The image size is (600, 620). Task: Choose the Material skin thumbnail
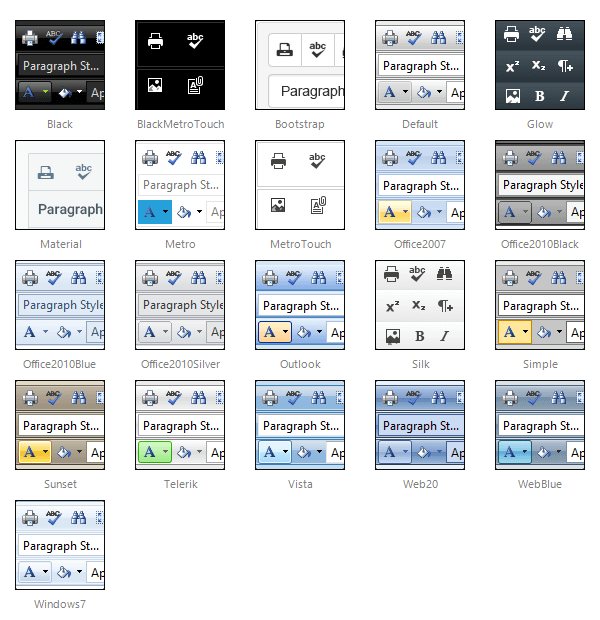pos(60,185)
